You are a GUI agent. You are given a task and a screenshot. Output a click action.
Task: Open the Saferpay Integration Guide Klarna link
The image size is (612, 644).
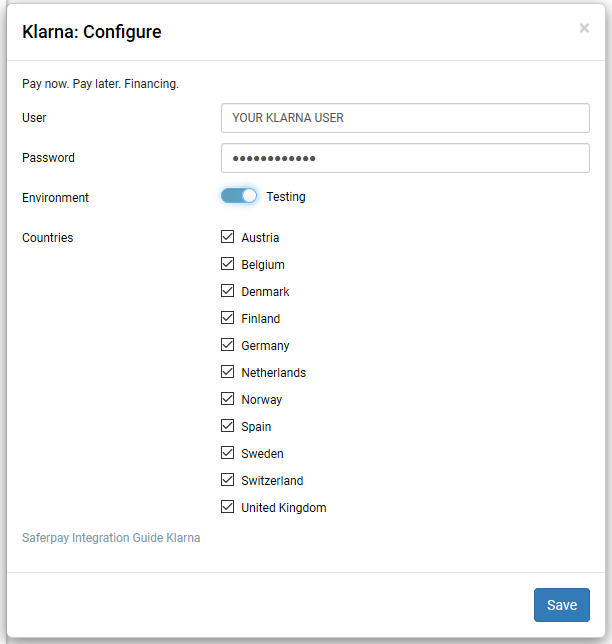click(x=111, y=538)
